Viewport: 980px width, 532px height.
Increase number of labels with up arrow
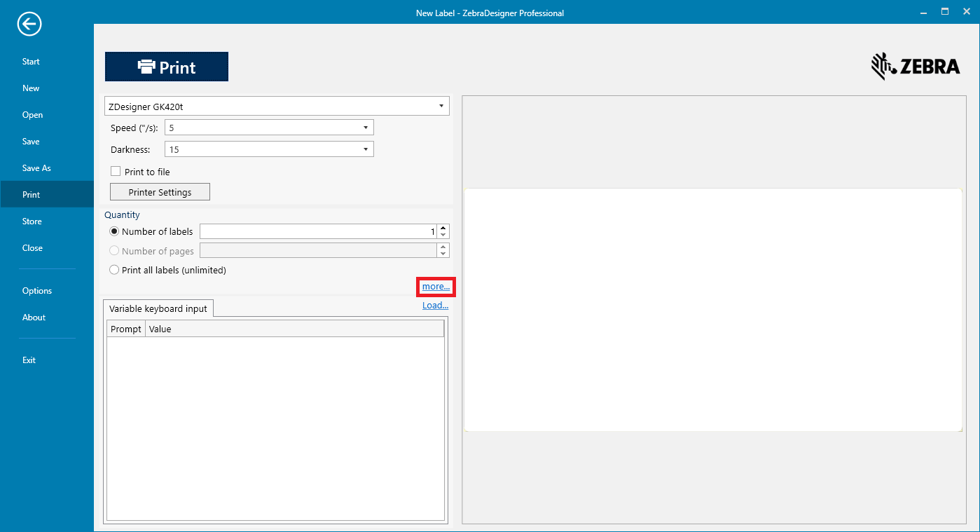[x=443, y=228]
